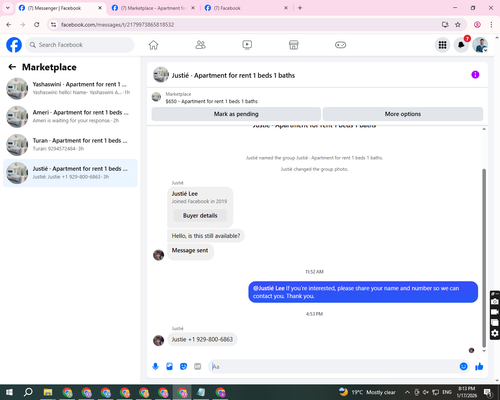Open the account profile picture menu

pos(480,45)
